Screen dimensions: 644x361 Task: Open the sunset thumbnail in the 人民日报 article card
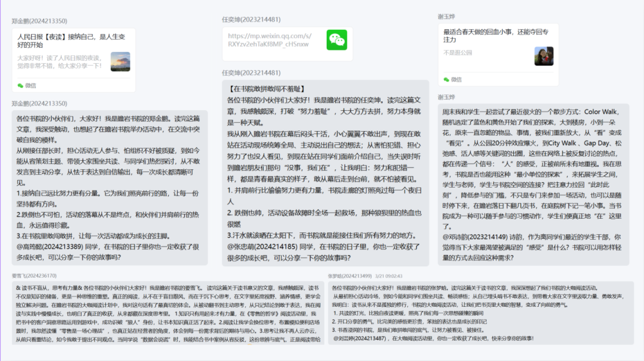(120, 61)
